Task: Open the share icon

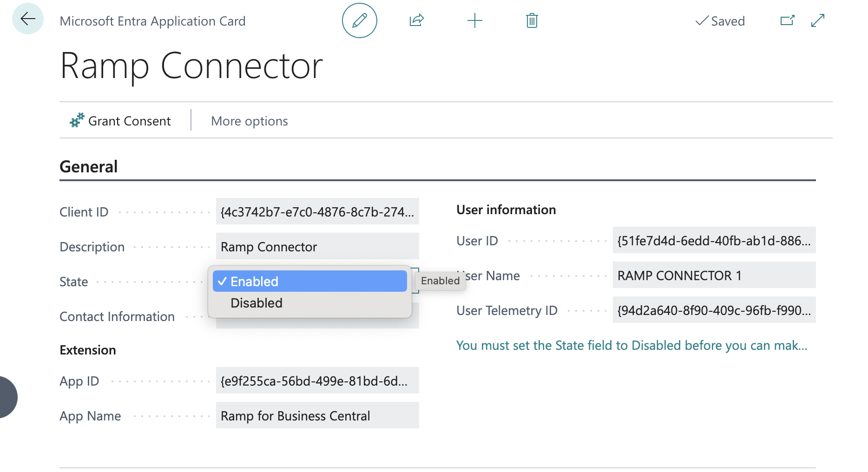Action: [x=417, y=20]
